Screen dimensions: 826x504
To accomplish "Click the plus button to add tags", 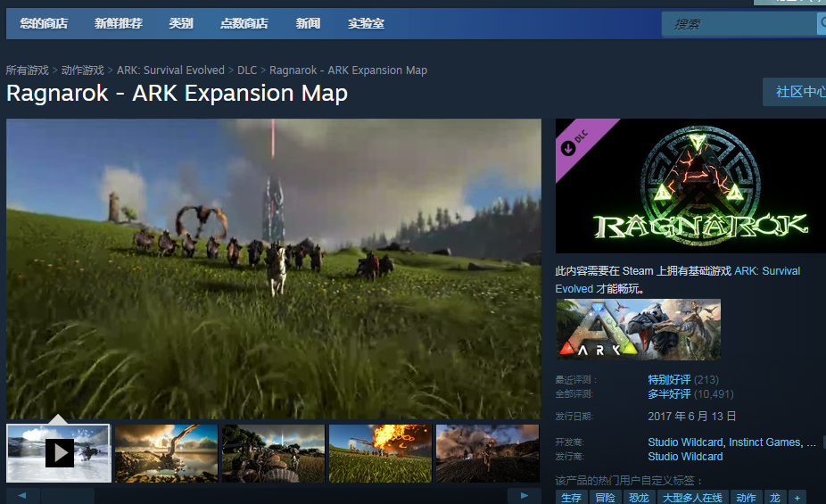I will (797, 497).
